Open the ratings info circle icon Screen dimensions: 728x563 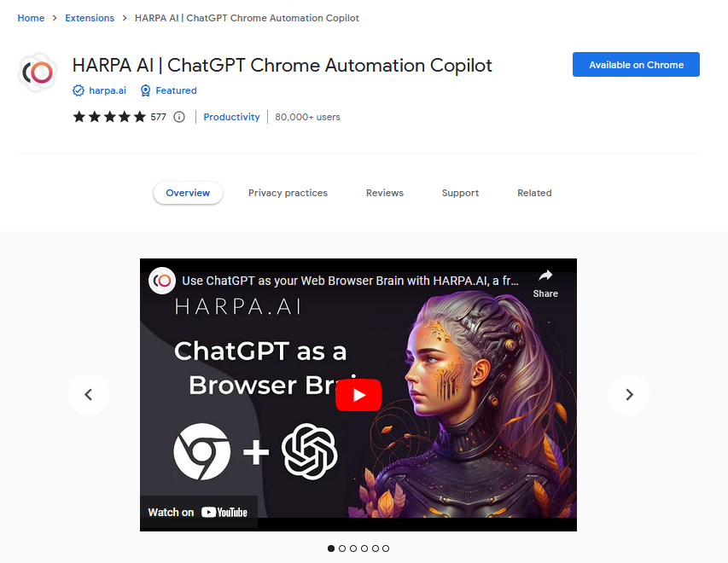pos(179,117)
